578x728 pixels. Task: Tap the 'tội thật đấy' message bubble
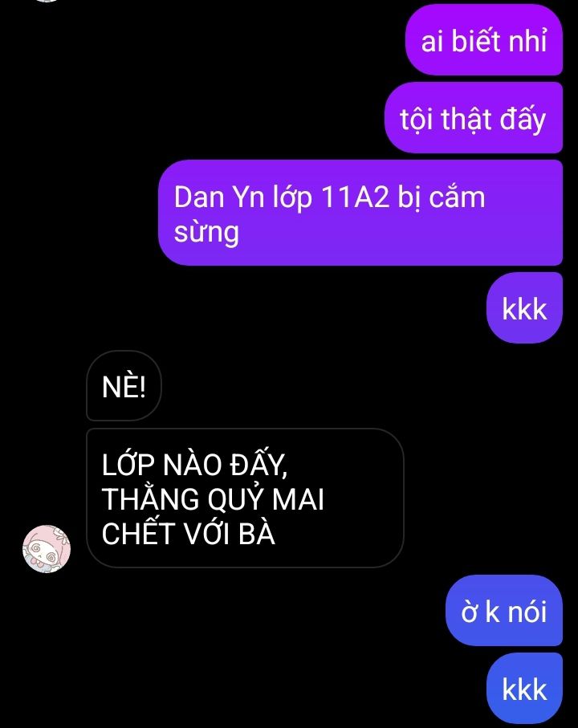(x=474, y=118)
